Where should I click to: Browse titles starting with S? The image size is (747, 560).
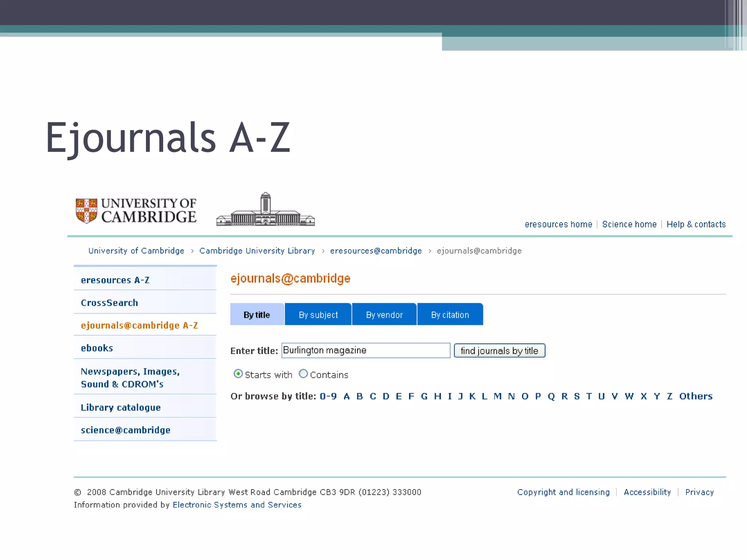coord(577,396)
